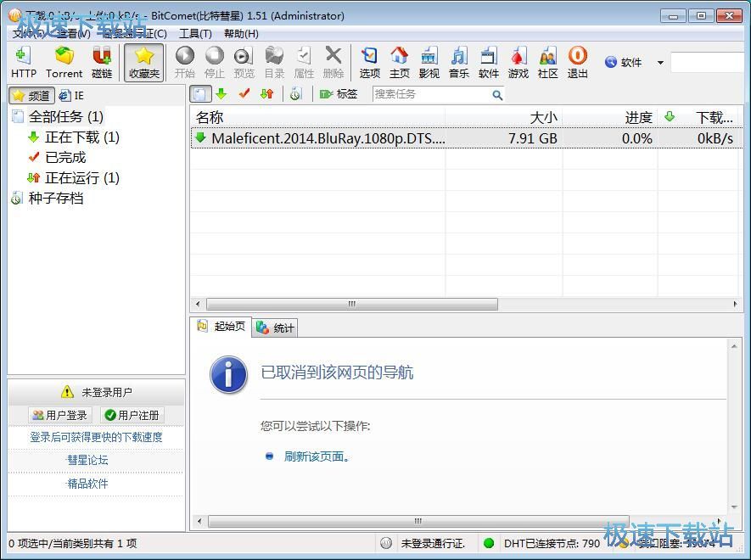751x560 pixels.
Task: Filter by completed red checkmark icon
Action: click(x=244, y=94)
